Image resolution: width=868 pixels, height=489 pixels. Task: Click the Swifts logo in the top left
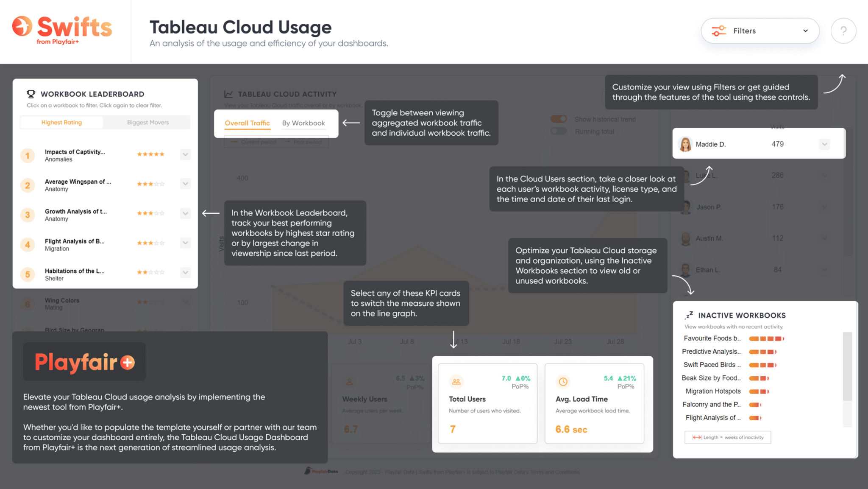tap(62, 27)
